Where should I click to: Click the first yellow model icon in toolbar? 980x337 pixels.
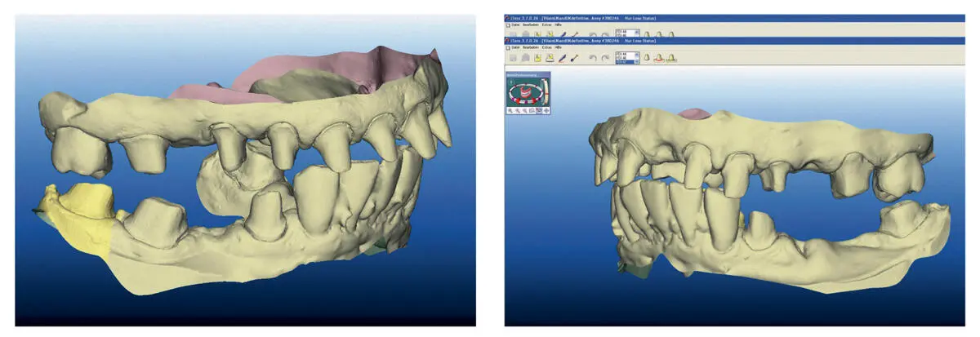[537, 58]
